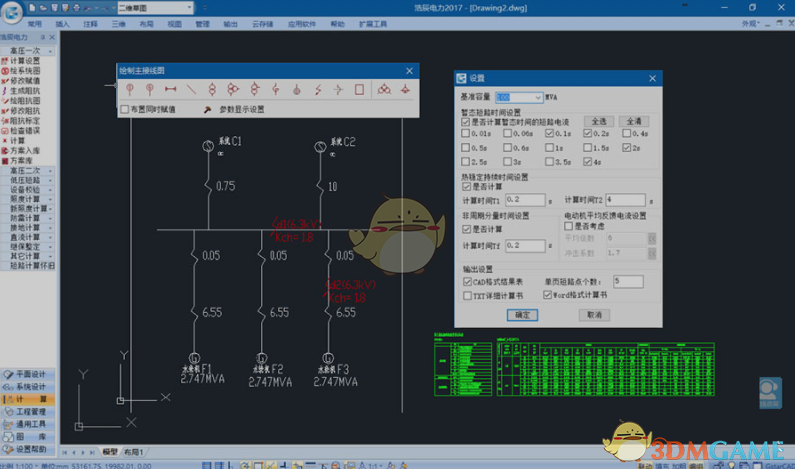
Task: Toggle 是否考虑 motor feedback checkbox
Action: click(x=568, y=226)
